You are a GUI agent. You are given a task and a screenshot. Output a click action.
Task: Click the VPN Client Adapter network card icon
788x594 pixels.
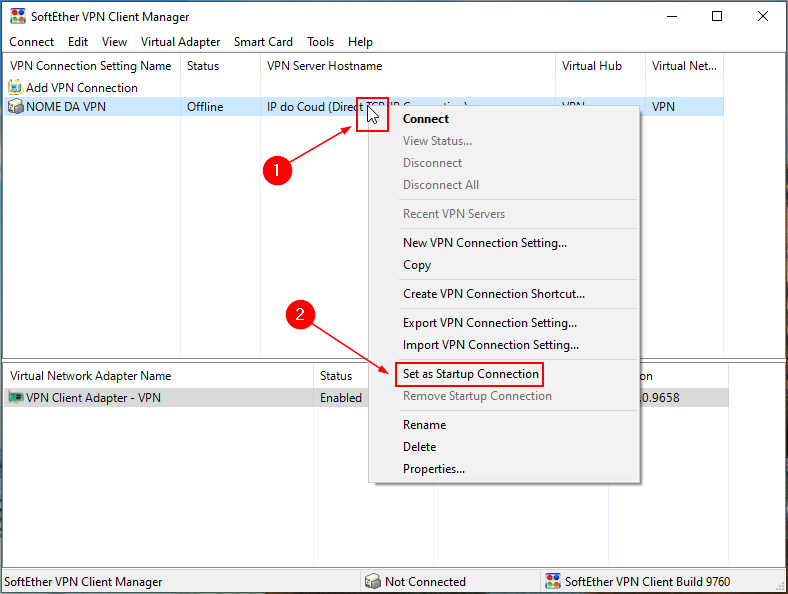pyautogui.click(x=16, y=398)
